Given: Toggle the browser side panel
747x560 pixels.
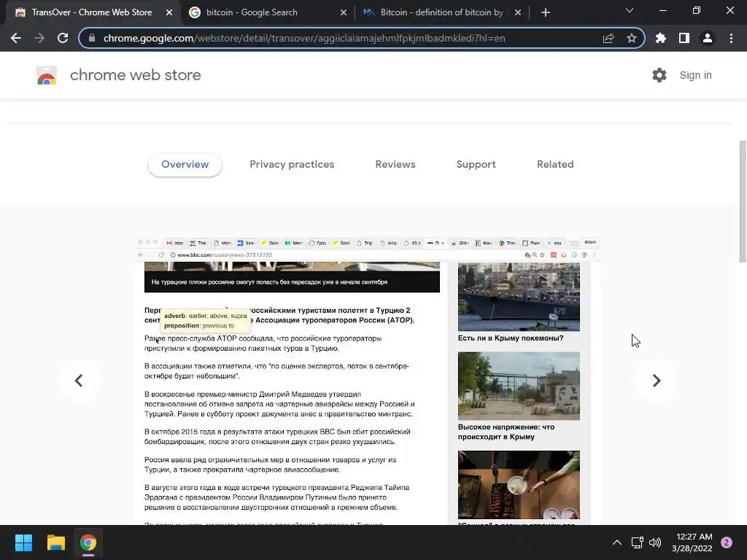Looking at the screenshot, I should click(x=684, y=38).
